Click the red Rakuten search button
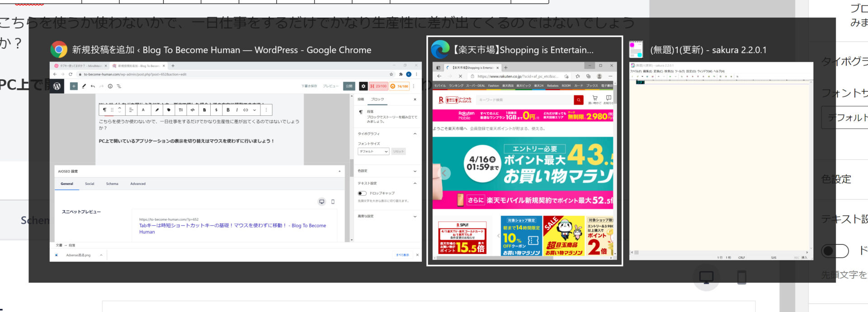The height and width of the screenshot is (312, 868). 578,99
